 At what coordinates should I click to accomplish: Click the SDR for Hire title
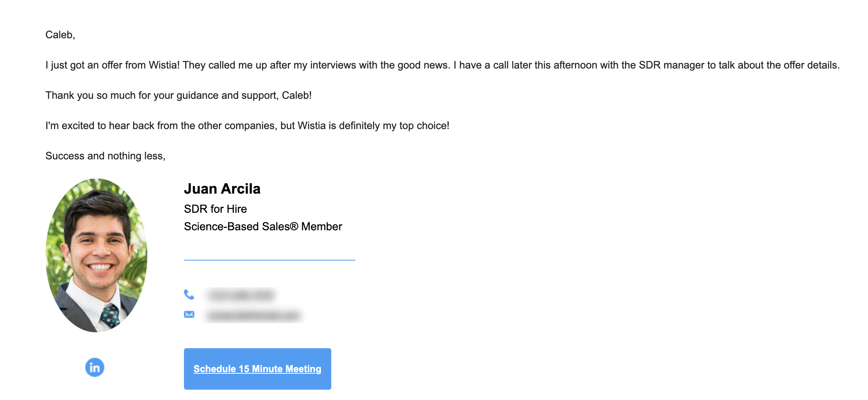215,209
